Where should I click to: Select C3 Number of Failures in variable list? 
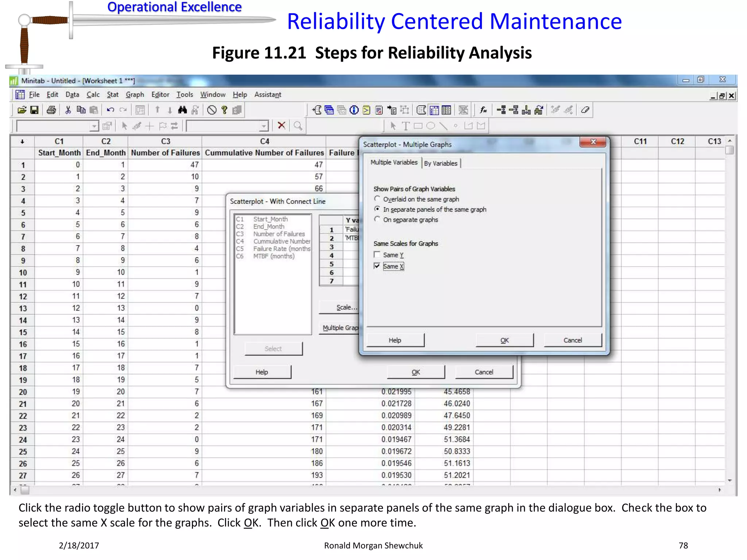tap(271, 234)
